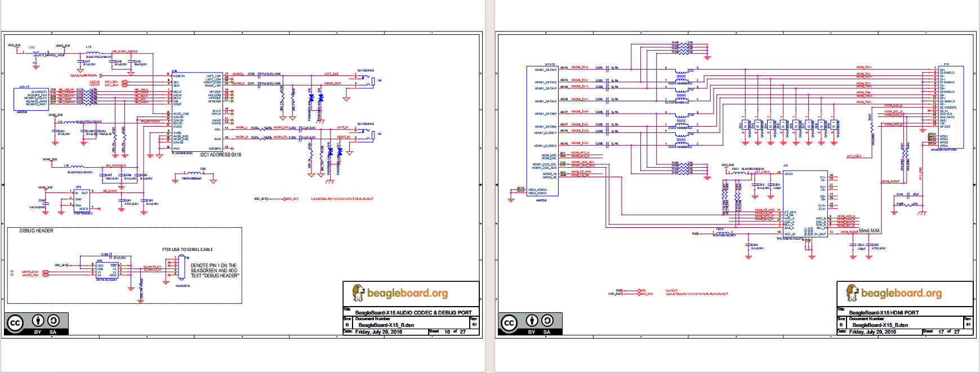Screen dimensions: 980x373
Task: Click the beagle dog logo on HDMI sheet
Action: [x=852, y=293]
